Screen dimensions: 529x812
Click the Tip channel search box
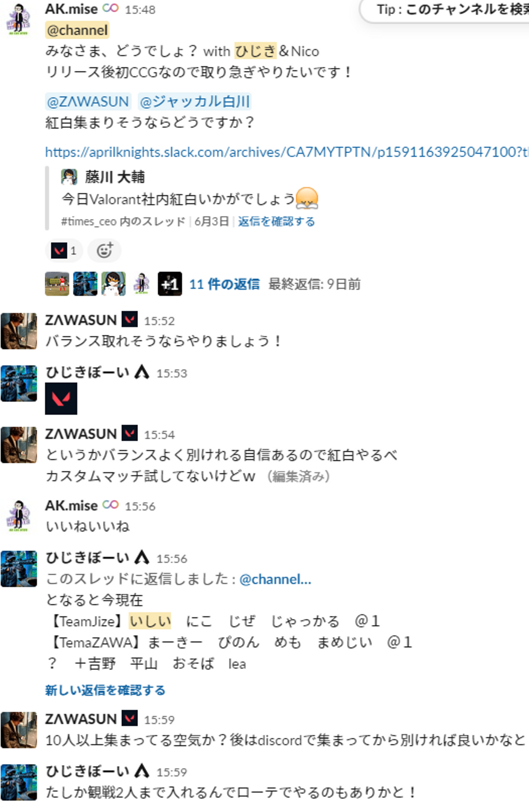coord(445,11)
